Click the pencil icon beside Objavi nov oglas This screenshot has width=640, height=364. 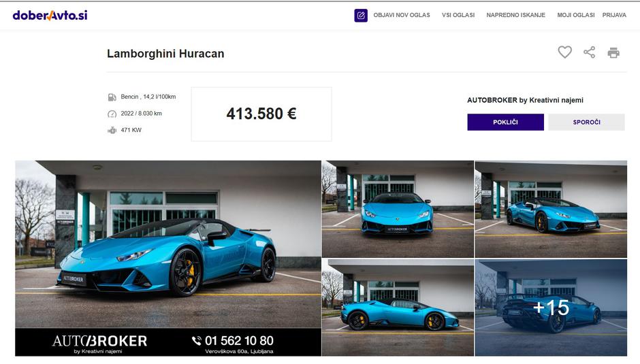[x=361, y=16]
